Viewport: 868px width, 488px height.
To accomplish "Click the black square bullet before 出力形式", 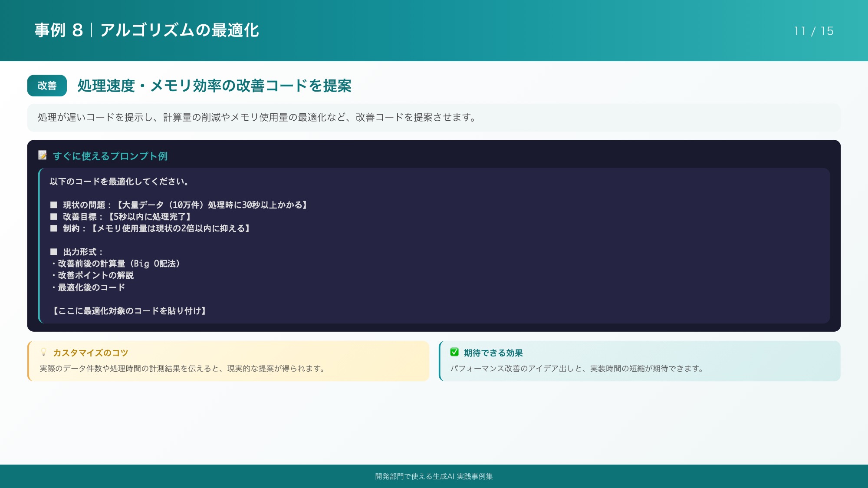I will [x=54, y=252].
